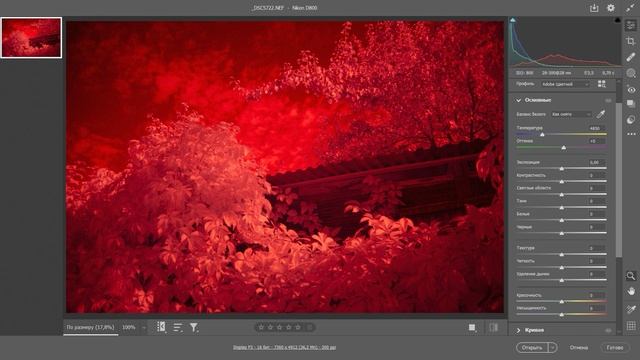640x360 pixels.
Task: Open the Presets panel icon
Action: point(631,120)
